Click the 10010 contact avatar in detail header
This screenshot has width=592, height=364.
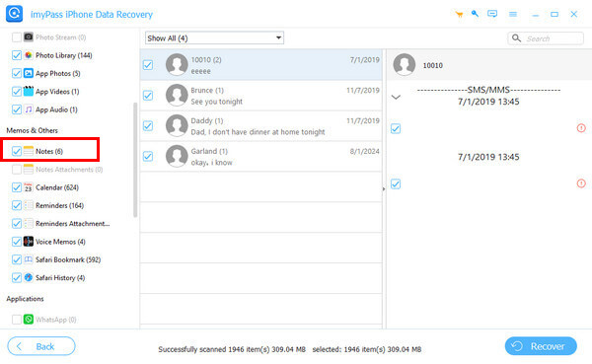click(404, 64)
